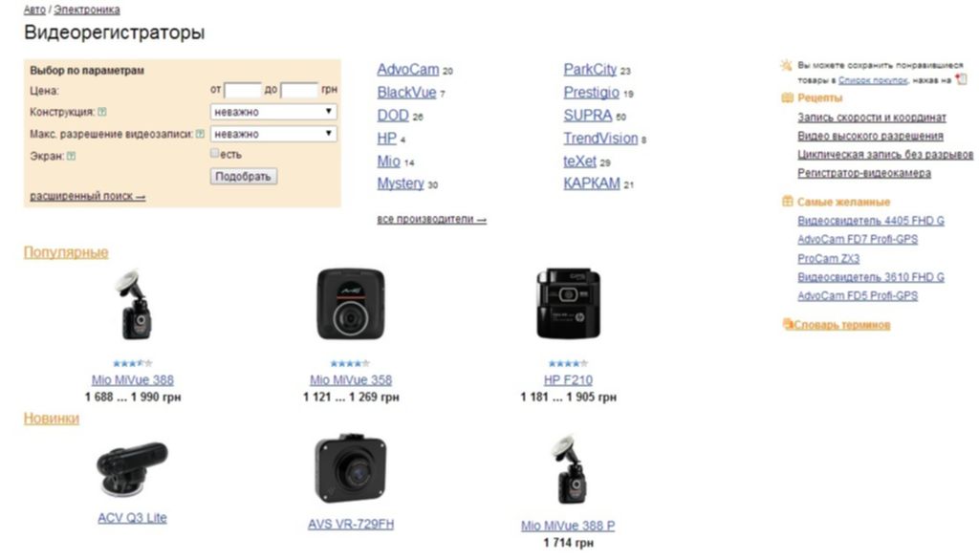Show все производители list
Image resolution: width=979 pixels, height=560 pixels.
(x=431, y=219)
